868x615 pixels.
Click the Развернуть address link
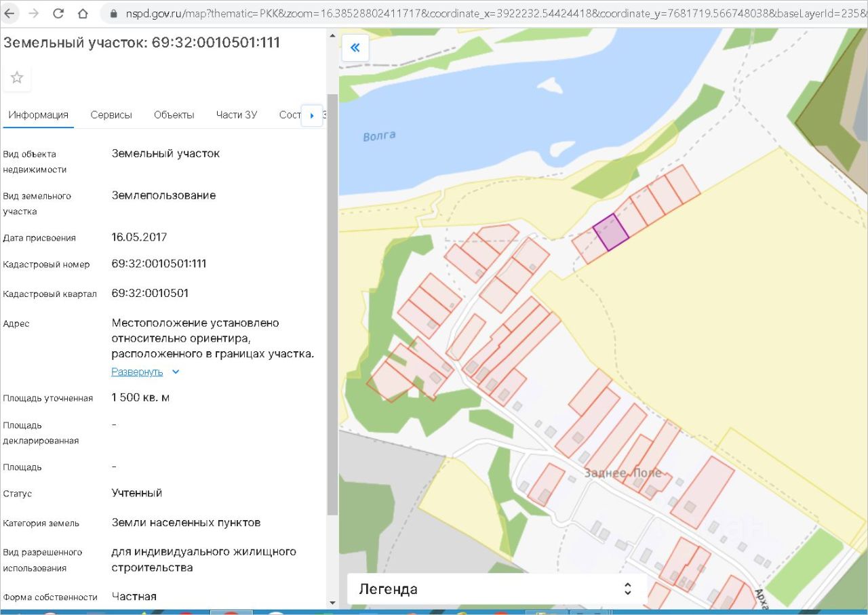[x=137, y=372]
